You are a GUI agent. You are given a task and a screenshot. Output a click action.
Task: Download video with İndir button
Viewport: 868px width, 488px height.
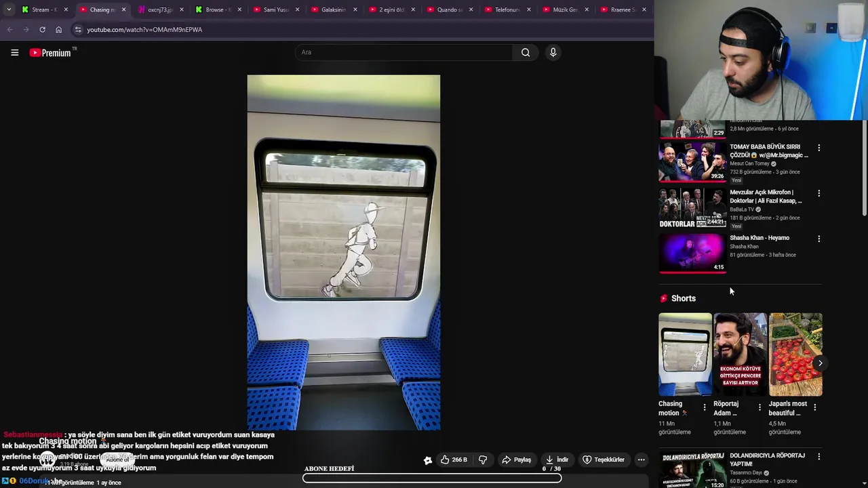pos(557,460)
